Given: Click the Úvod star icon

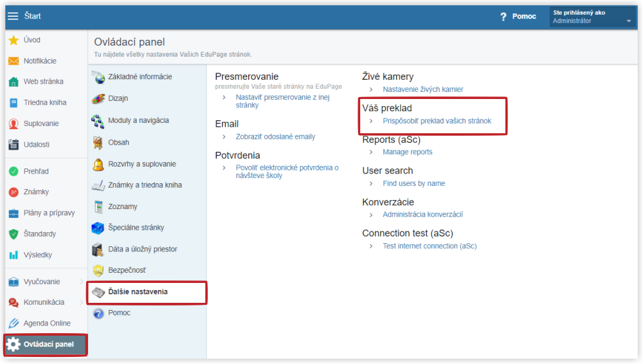Looking at the screenshot, I should (14, 40).
